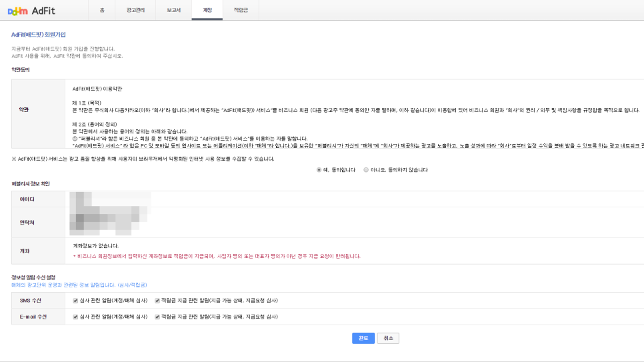Screen dimensions: 644x362
Task: Toggle E-mail 적립금 지급 관련 알림 checkbox
Action: tap(157, 317)
